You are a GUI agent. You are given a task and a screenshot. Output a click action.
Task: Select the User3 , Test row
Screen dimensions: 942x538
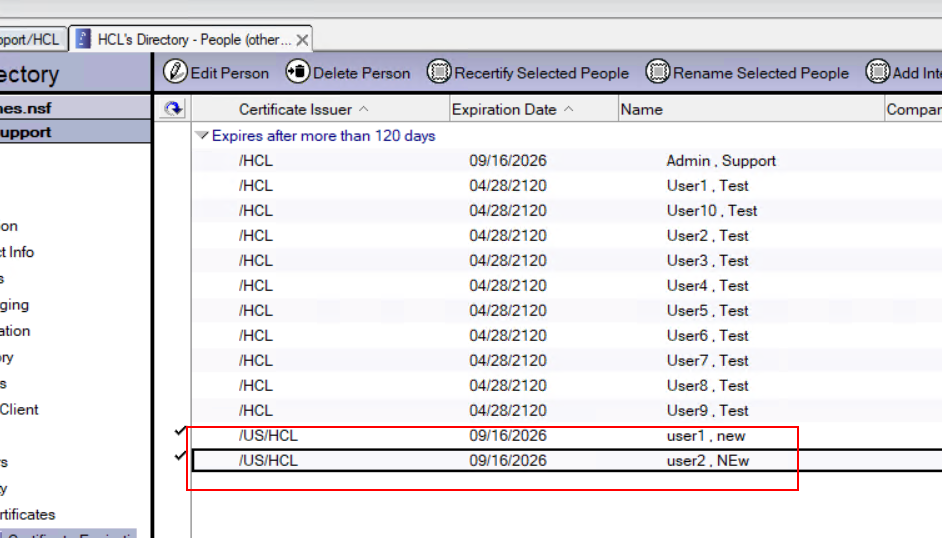tap(567, 261)
